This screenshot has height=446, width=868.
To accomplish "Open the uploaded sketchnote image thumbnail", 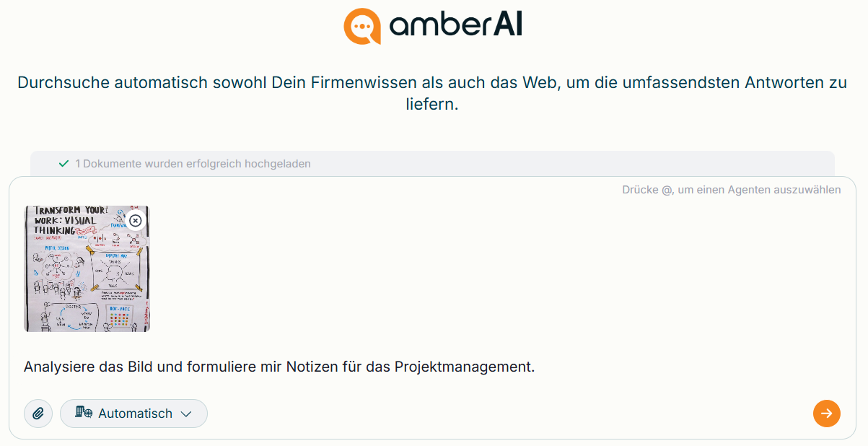I will pos(87,268).
